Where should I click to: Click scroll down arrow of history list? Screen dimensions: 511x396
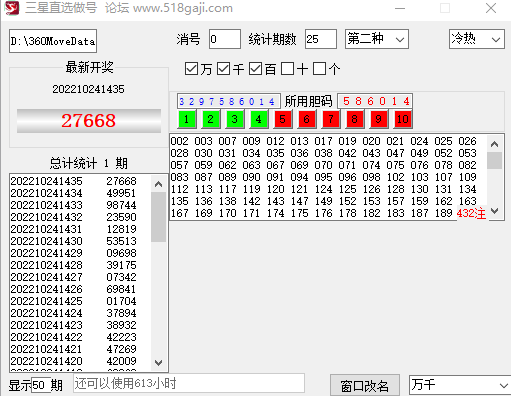coord(159,362)
